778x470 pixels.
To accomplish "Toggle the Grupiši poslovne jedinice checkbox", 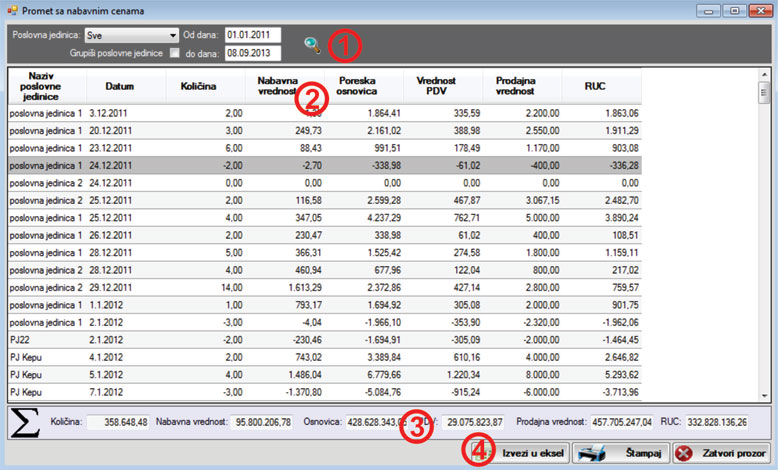I will (175, 53).
